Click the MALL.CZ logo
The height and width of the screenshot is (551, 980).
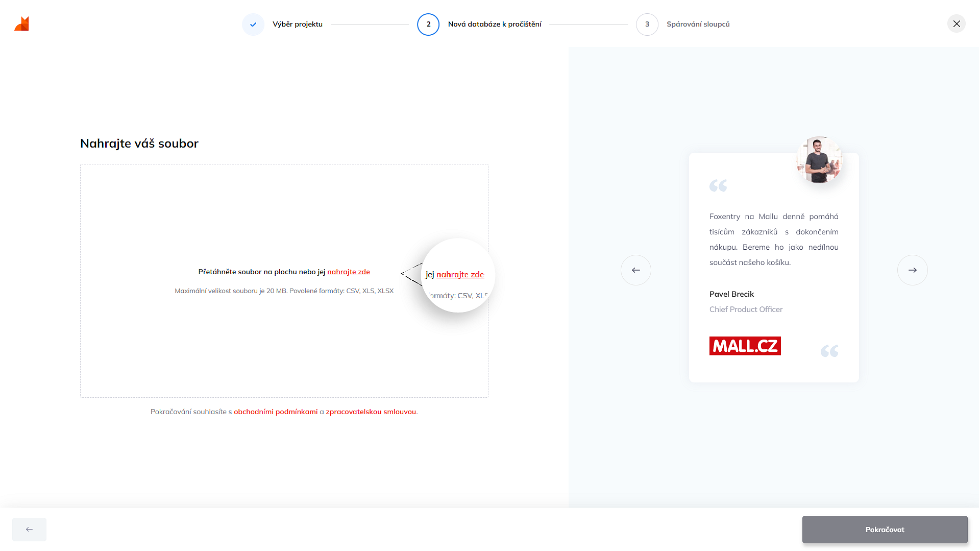[x=745, y=346]
